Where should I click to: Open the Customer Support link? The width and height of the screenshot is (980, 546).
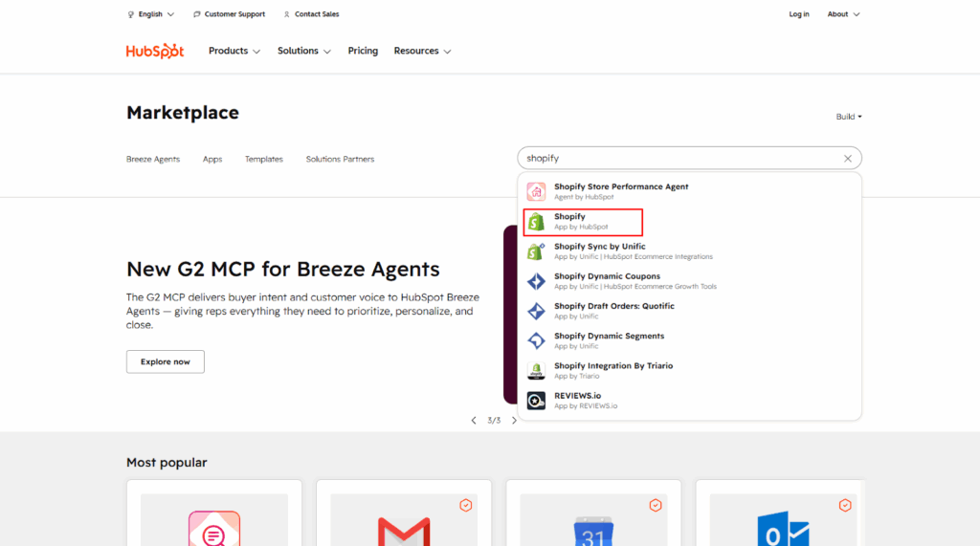[229, 14]
